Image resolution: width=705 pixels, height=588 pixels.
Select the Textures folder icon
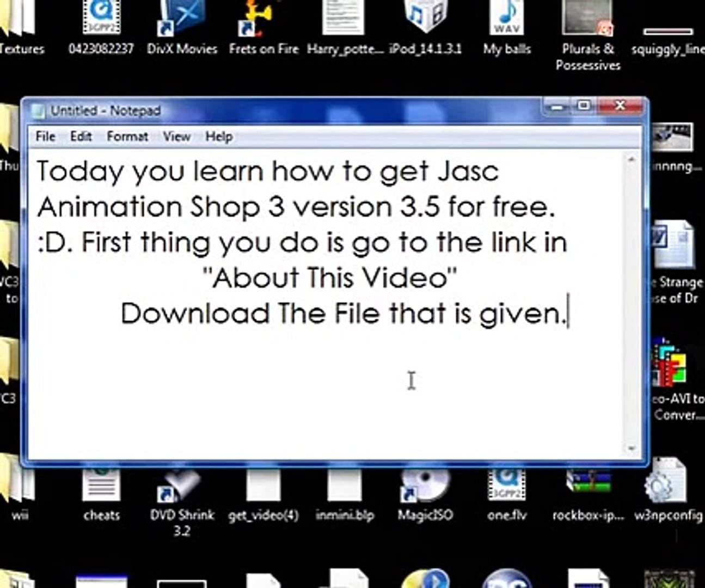21,28
